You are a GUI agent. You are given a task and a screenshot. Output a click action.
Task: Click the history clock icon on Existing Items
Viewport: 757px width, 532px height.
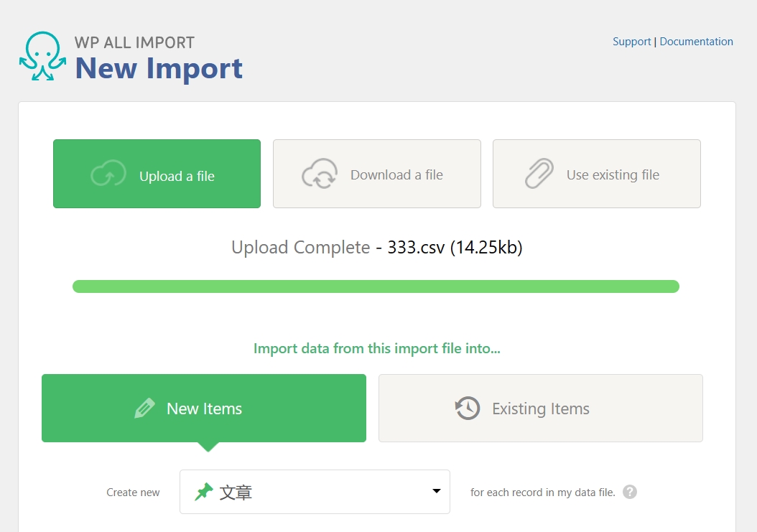[x=468, y=409]
